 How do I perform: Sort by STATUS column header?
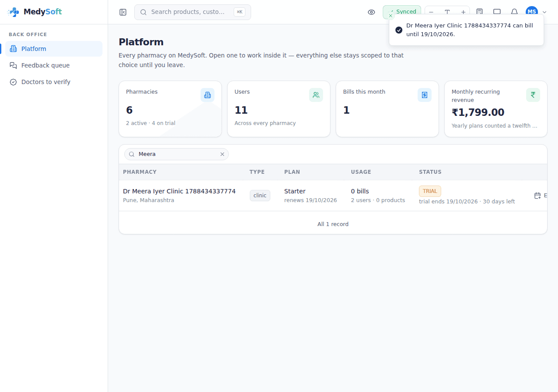pyautogui.click(x=430, y=172)
